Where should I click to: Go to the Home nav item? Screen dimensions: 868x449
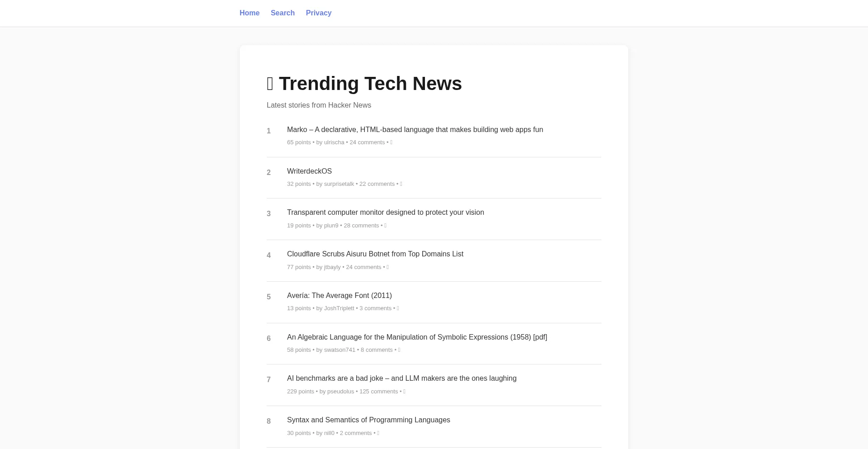pyautogui.click(x=250, y=13)
